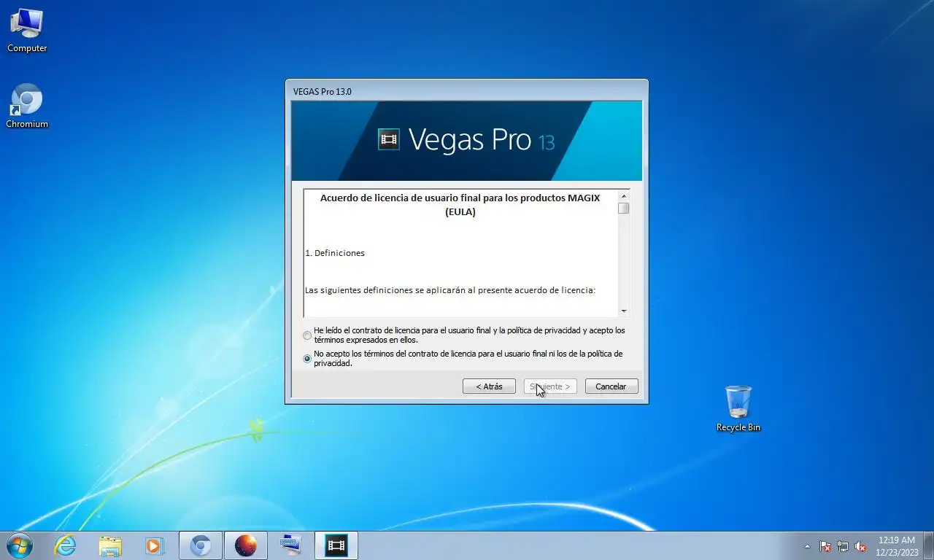Click the disabled Siguiente button
Image resolution: width=934 pixels, height=560 pixels.
[550, 386]
